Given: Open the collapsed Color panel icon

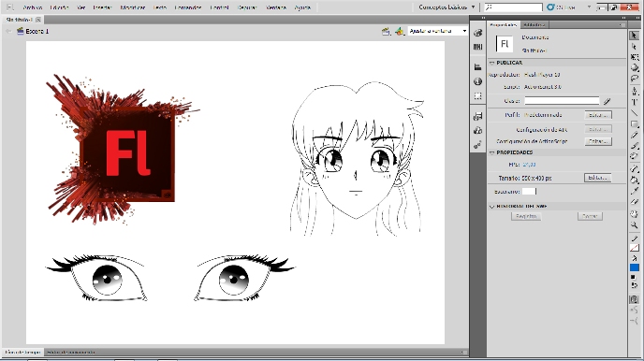Looking at the screenshot, I should point(477,34).
